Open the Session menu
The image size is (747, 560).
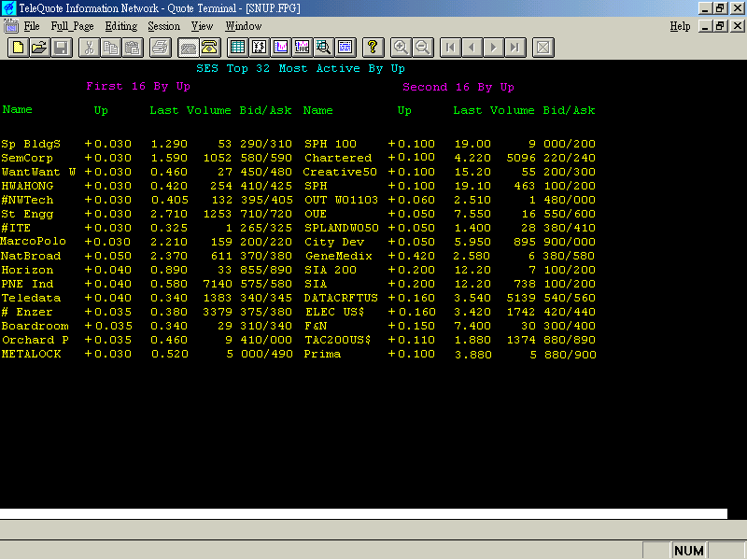(164, 26)
